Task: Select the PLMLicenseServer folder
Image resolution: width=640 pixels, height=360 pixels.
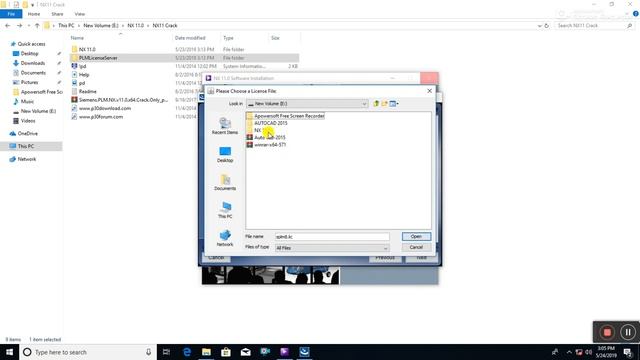Action: coord(94,58)
